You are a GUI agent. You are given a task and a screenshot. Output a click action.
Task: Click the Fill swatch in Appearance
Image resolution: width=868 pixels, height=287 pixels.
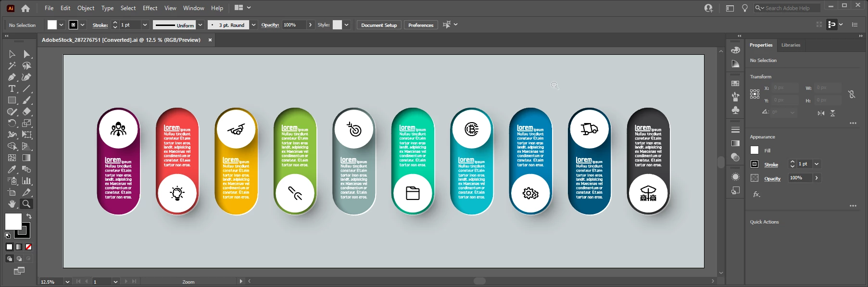tap(755, 150)
